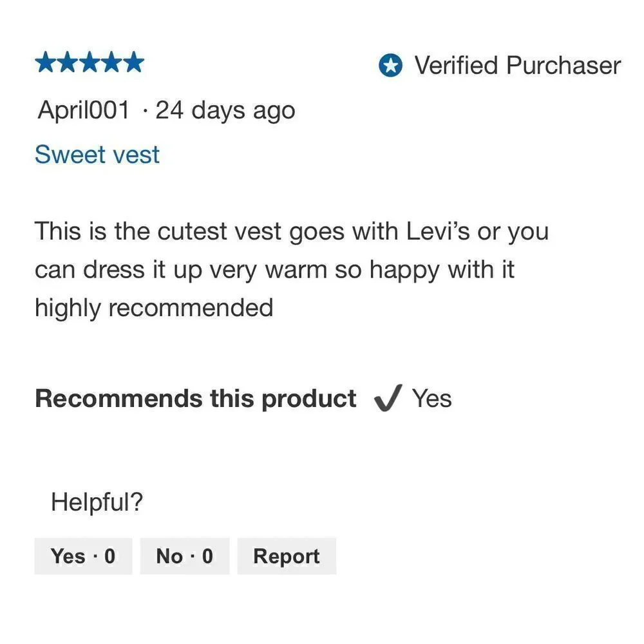Report this review

pos(287,556)
